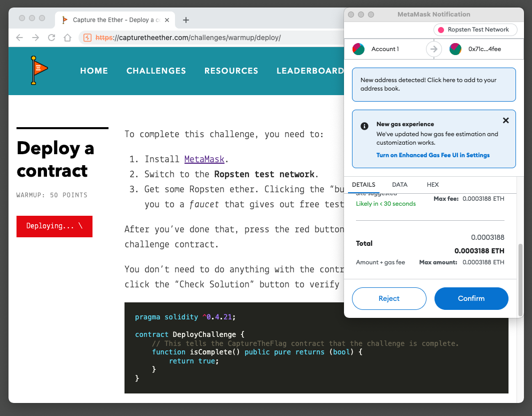Close the Capture the Ether browser tab
This screenshot has height=416, width=532.
tap(167, 20)
